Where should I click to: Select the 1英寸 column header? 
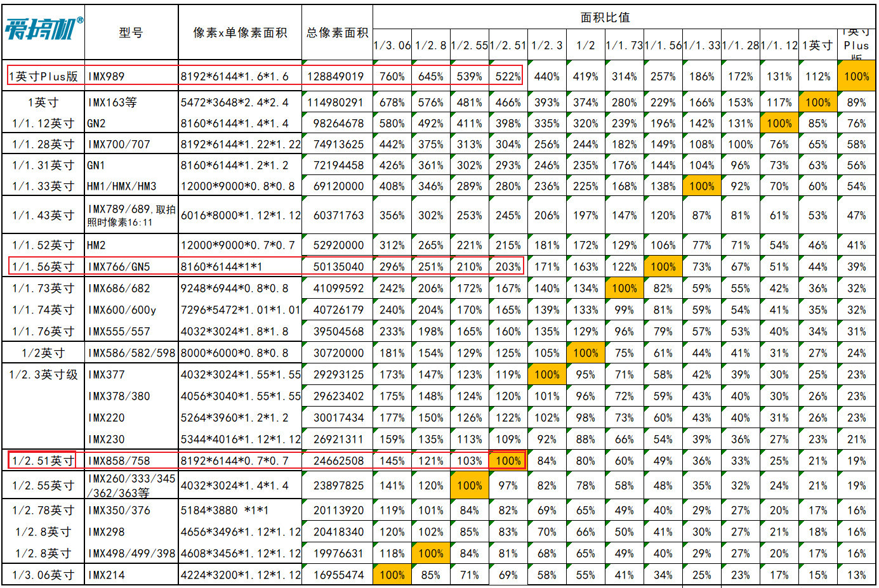pos(817,45)
